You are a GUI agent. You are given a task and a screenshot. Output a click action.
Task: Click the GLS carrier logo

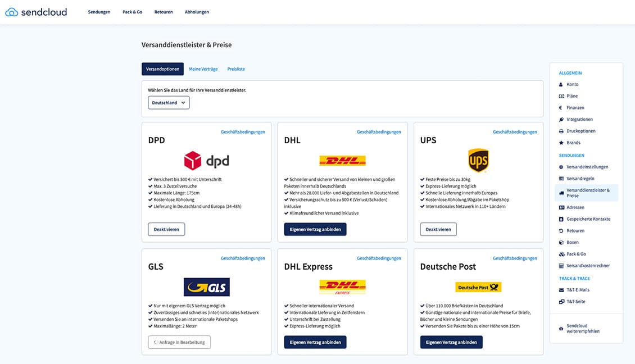(x=207, y=287)
